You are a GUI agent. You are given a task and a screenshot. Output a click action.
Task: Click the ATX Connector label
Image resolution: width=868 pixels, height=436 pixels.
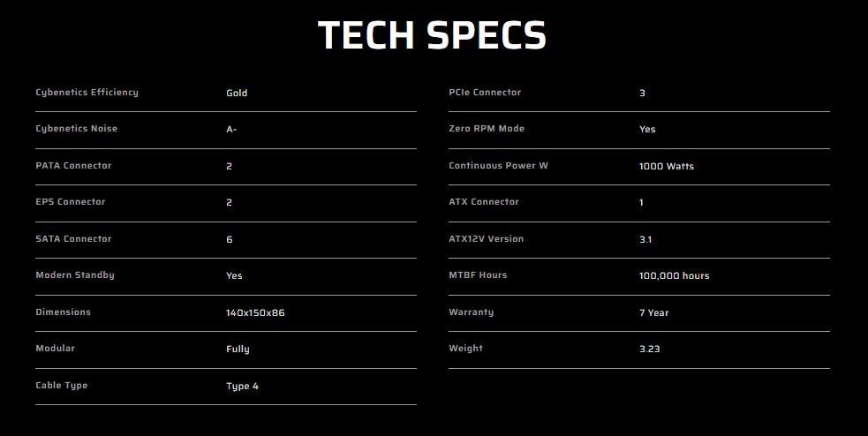(x=484, y=202)
